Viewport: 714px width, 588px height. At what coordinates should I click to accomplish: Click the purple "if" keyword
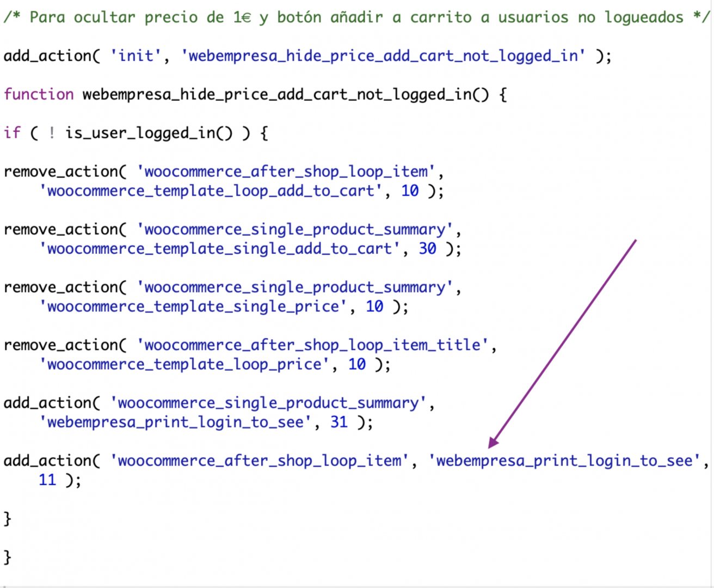pos(12,133)
